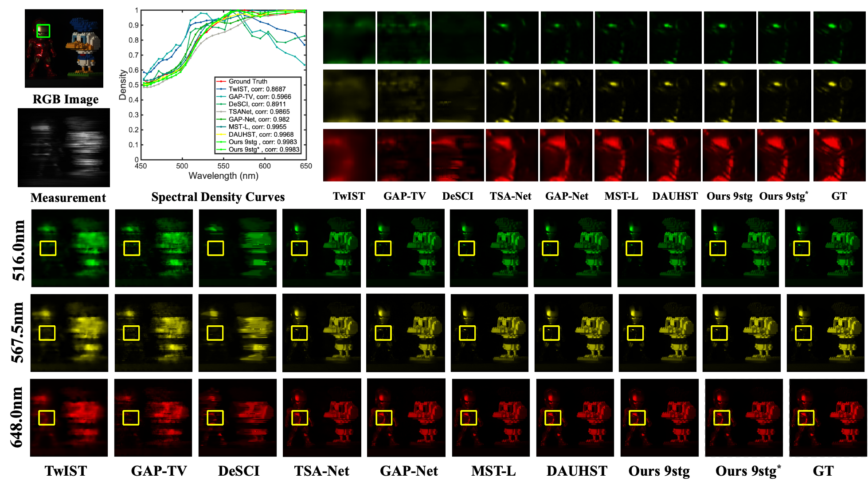
Task: Click the Wavelength (nm) axis label
Action: 223,176
